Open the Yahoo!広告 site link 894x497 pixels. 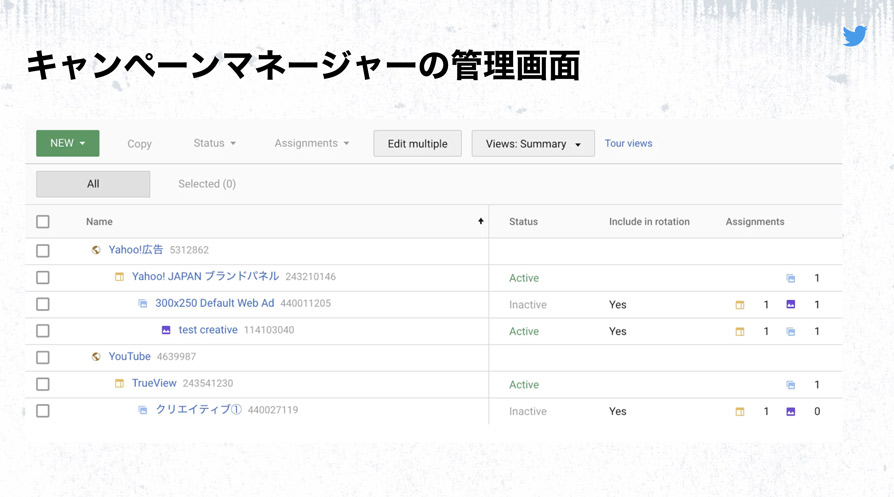136,250
